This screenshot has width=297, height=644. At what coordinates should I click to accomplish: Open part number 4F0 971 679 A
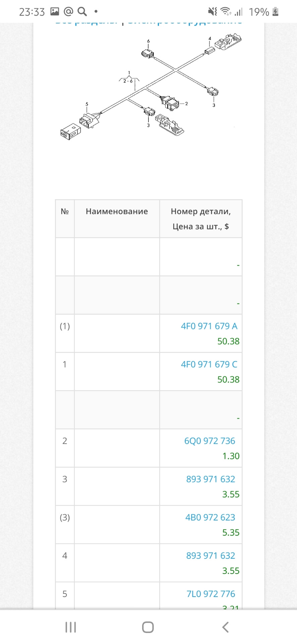coord(209,326)
